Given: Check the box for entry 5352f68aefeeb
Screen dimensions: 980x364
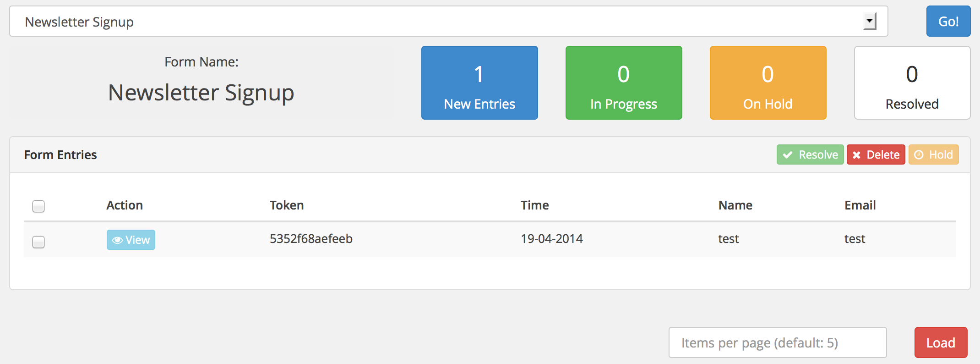Looking at the screenshot, I should (38, 242).
